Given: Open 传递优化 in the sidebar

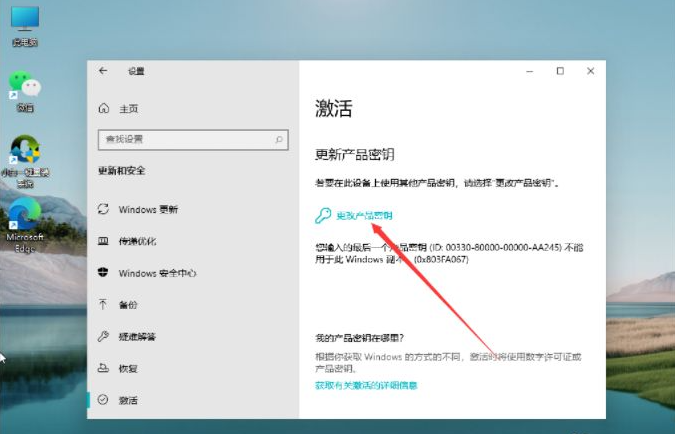Looking at the screenshot, I should point(137,241).
